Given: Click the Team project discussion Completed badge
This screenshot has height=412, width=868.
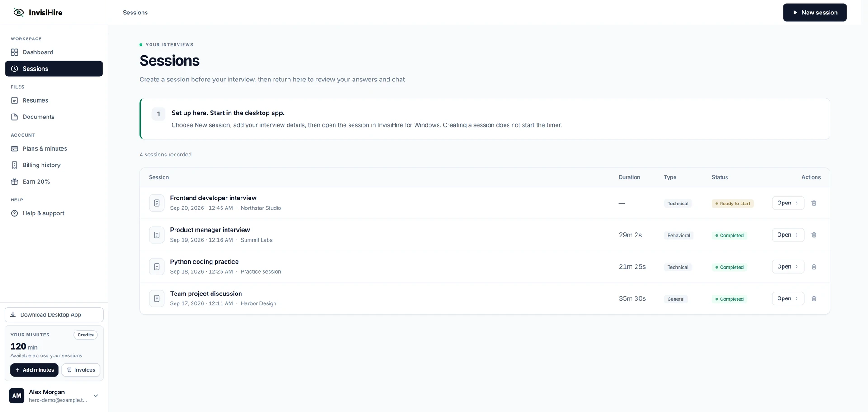Looking at the screenshot, I should [729, 299].
